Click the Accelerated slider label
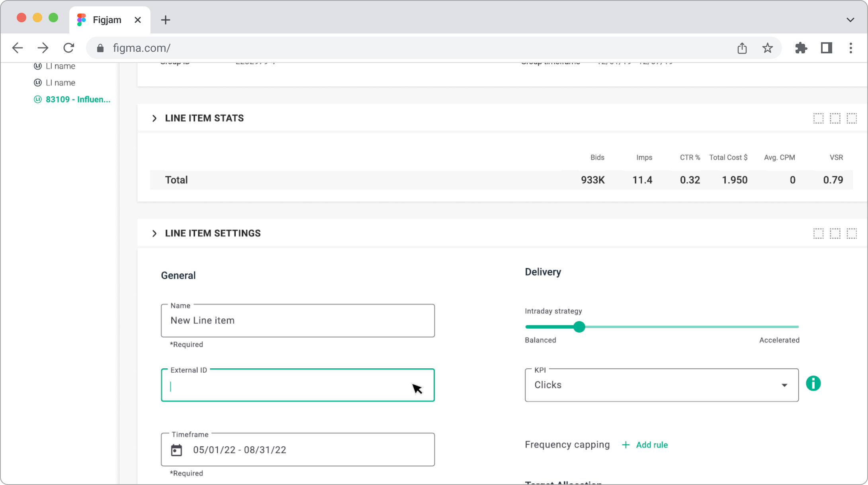The height and width of the screenshot is (485, 868). [779, 340]
